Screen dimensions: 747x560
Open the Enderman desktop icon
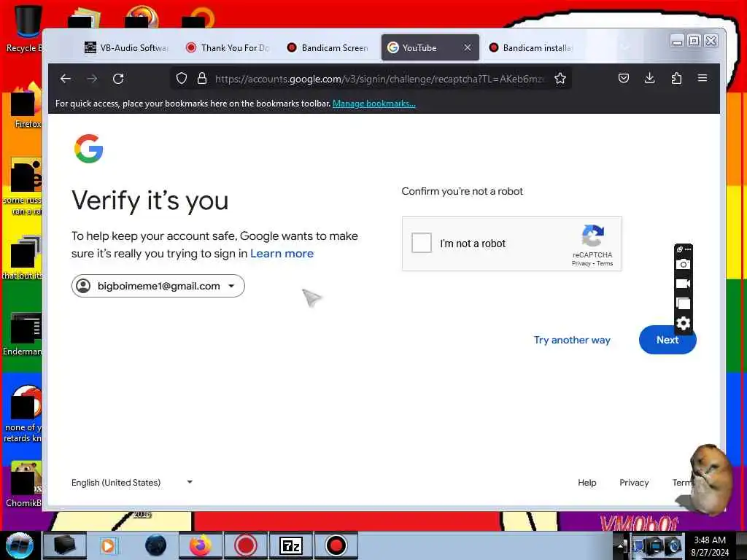click(24, 333)
